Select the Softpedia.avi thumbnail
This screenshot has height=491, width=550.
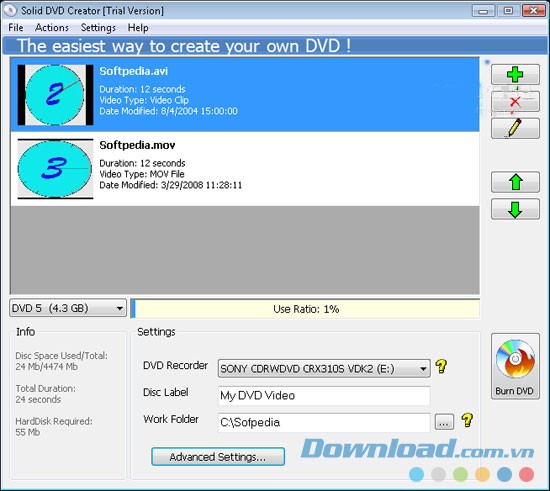[55, 95]
